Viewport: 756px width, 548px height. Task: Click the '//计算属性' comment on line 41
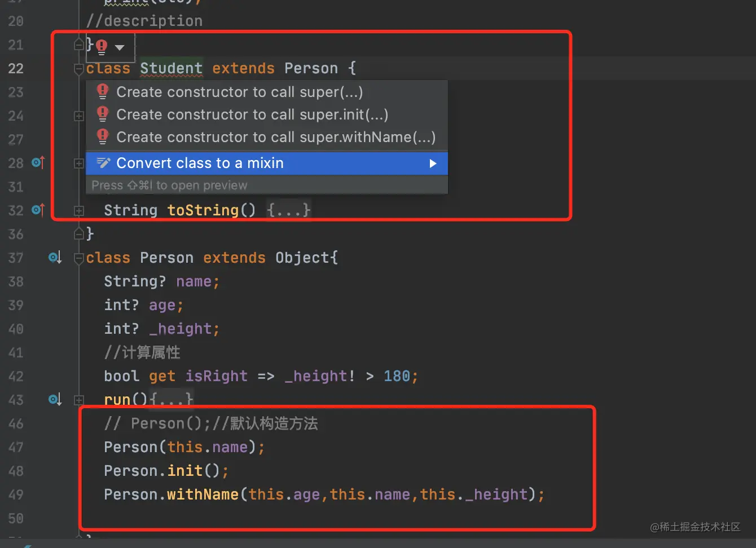(142, 352)
